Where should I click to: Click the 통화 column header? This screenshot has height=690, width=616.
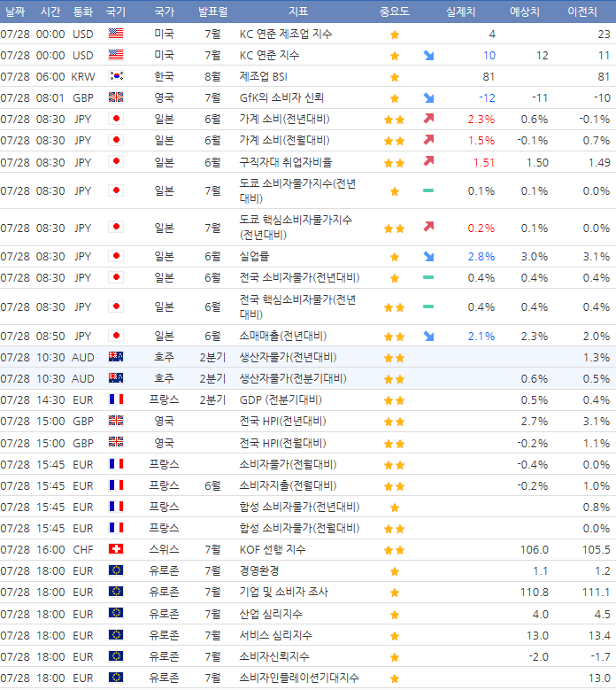coord(83,12)
